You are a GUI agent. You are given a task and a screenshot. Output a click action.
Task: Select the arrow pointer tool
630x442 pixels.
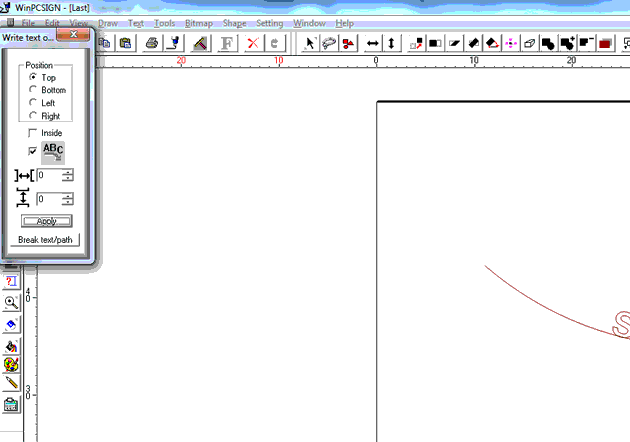[x=309, y=43]
